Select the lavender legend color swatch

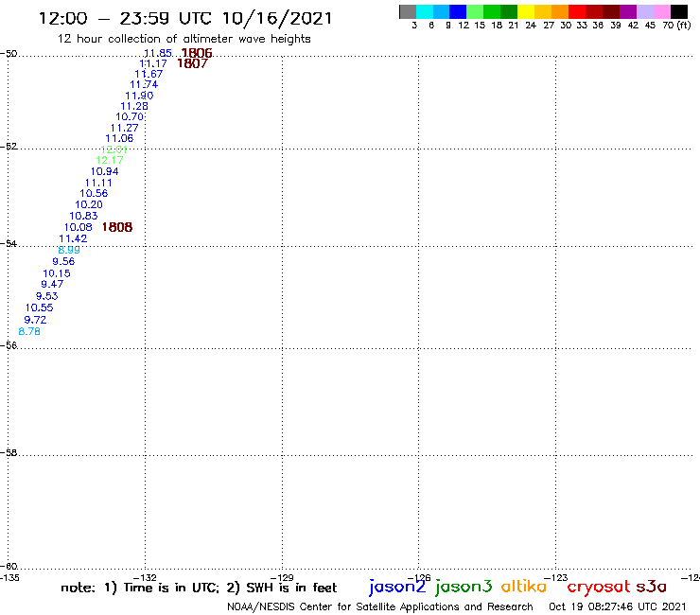point(645,11)
